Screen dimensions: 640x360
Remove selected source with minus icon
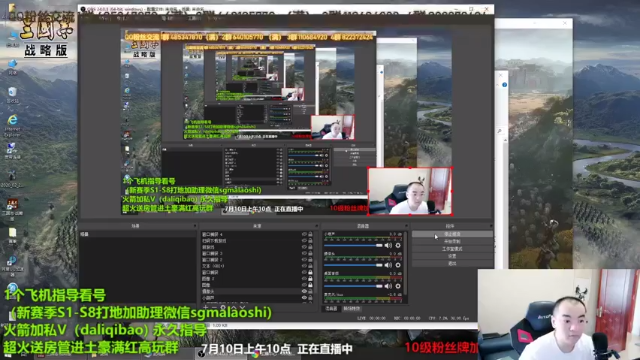[214, 308]
